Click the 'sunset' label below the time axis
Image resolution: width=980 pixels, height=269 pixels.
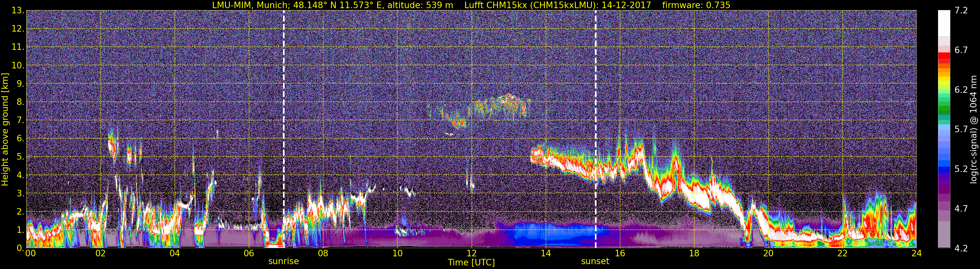(x=595, y=262)
